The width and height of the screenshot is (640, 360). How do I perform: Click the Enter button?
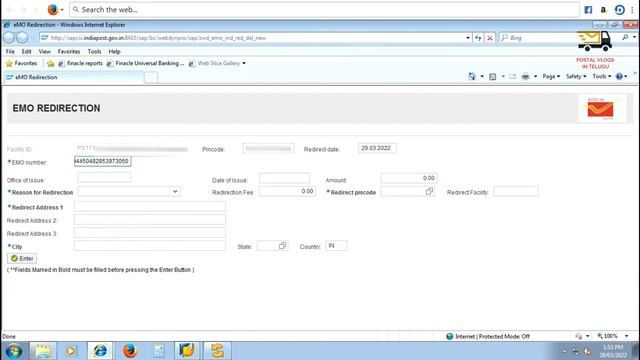click(22, 258)
